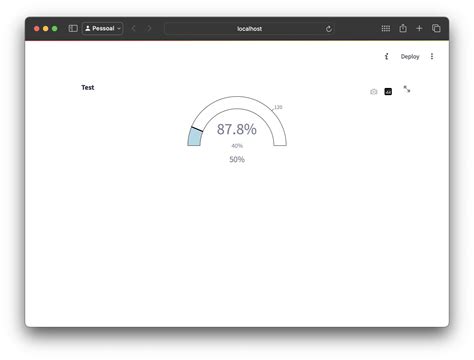Show all tabs overview
Viewport: 474px width, 360px height.
point(436,28)
